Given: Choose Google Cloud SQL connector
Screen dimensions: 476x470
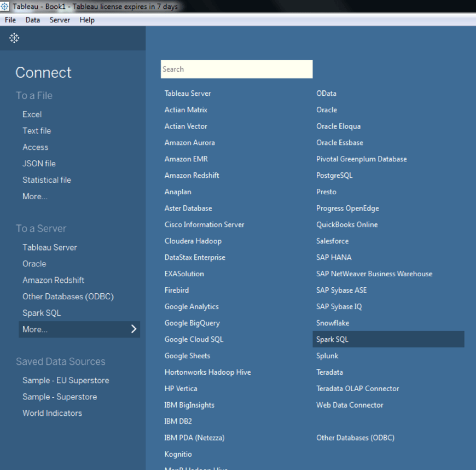Looking at the screenshot, I should [194, 339].
